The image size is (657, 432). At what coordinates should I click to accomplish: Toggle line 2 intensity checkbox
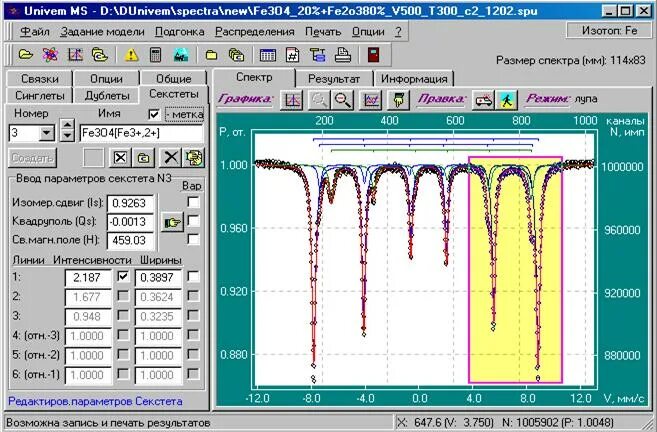pyautogui.click(x=123, y=296)
